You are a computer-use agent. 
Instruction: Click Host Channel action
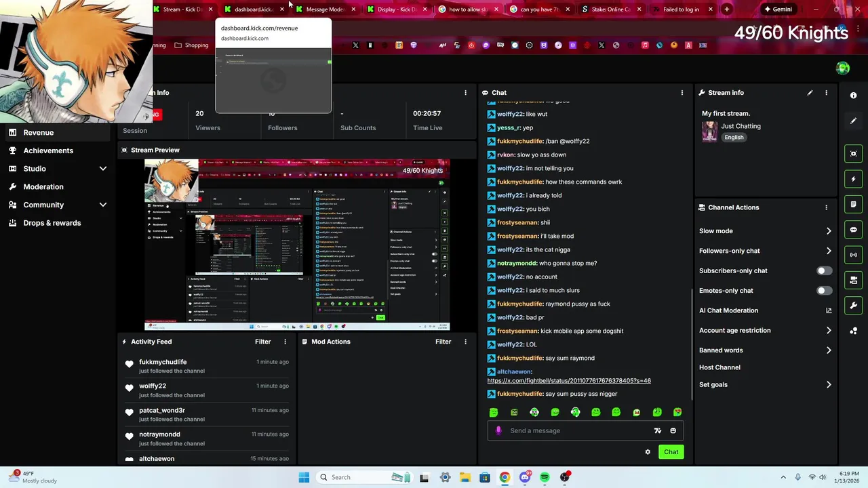coord(719,367)
